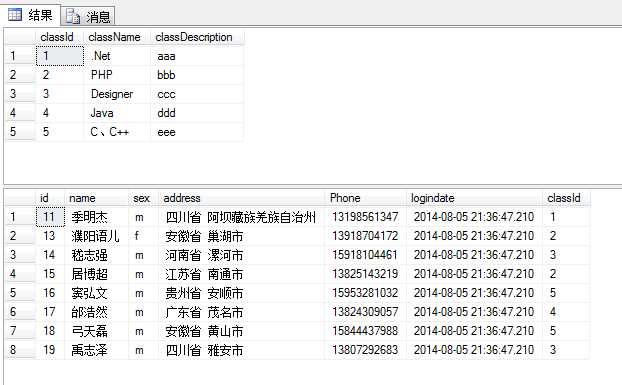Click the .Net className cell

click(x=117, y=56)
